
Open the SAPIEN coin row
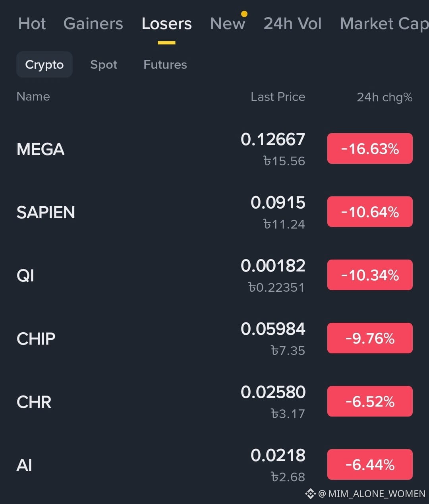point(214,212)
